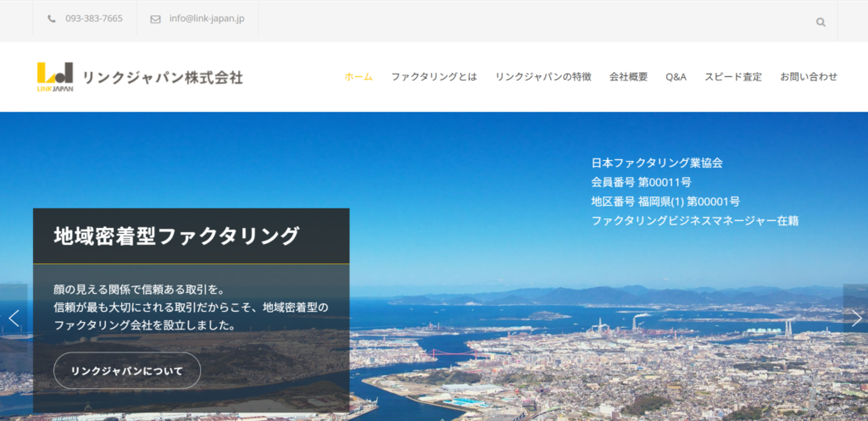Show previous slide with left arrow
Viewport: 868px width, 421px height.
14,318
